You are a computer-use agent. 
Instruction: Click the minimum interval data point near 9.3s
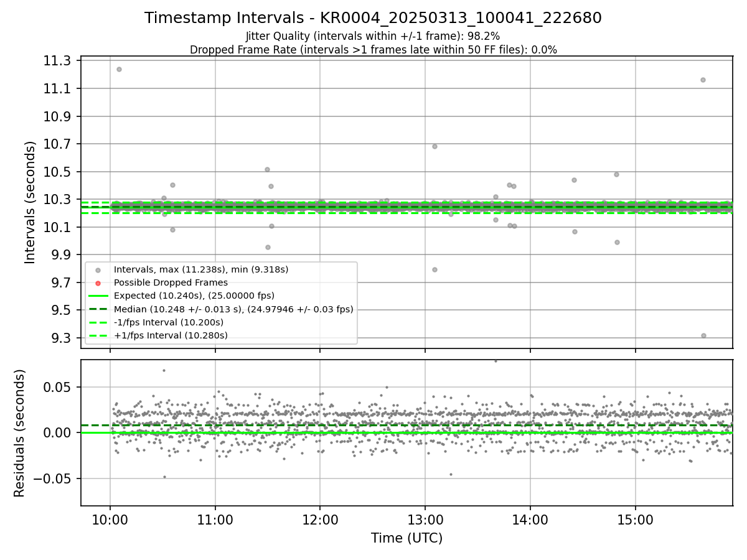[703, 335]
